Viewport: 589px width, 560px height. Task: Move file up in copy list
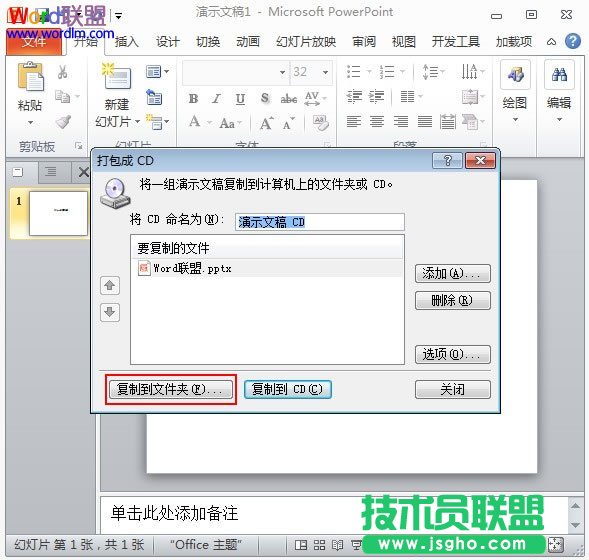pyautogui.click(x=110, y=285)
